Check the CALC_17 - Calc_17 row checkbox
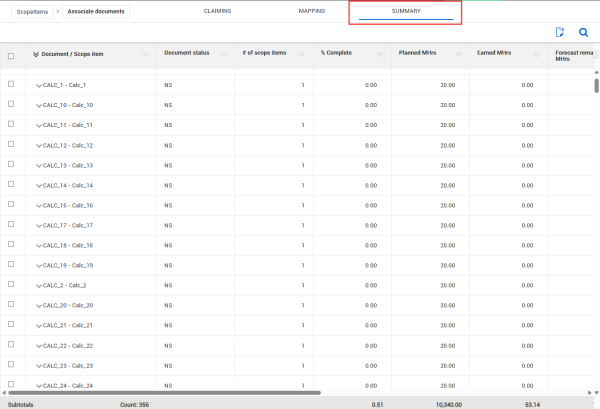 coord(11,224)
